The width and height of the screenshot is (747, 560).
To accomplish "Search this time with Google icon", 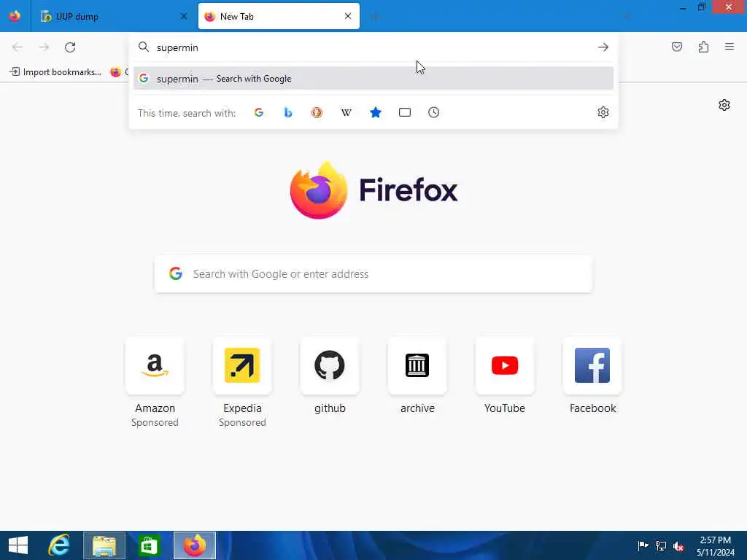I will click(259, 112).
